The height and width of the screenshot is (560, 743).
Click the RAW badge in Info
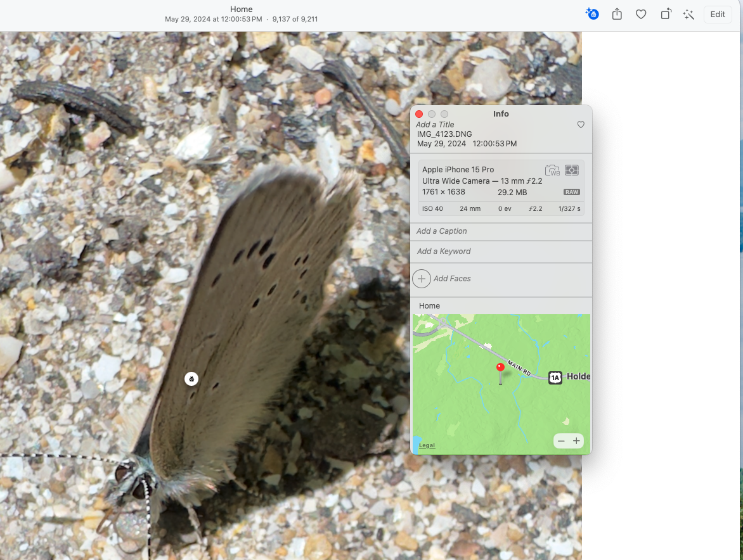coord(571,192)
